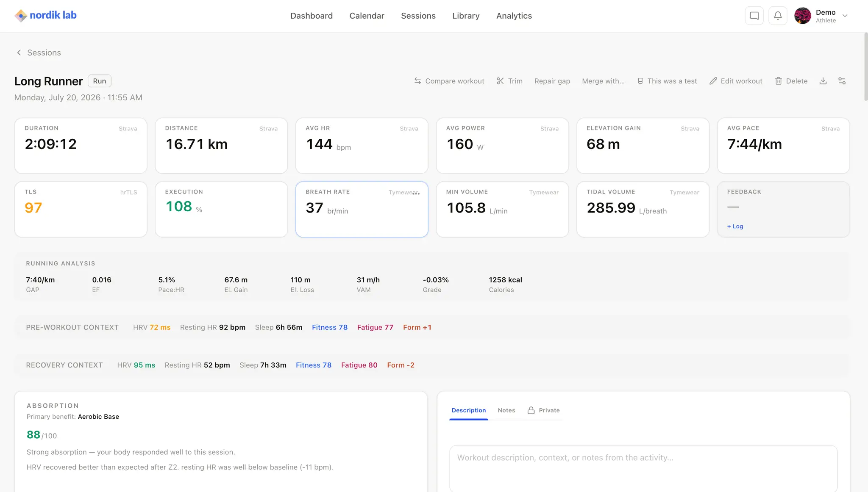Screen dimensions: 868x492
Task: Click the Compare workout button
Action: point(449,81)
